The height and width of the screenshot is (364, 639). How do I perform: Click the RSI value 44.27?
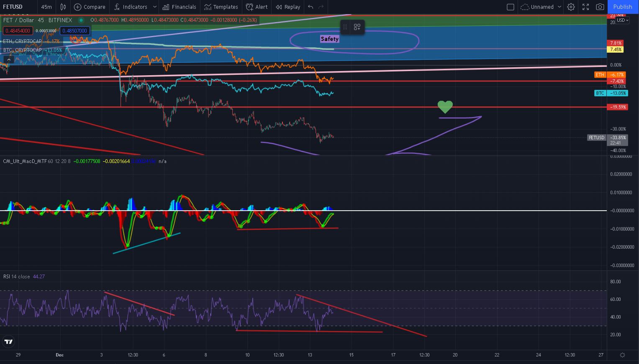point(39,277)
